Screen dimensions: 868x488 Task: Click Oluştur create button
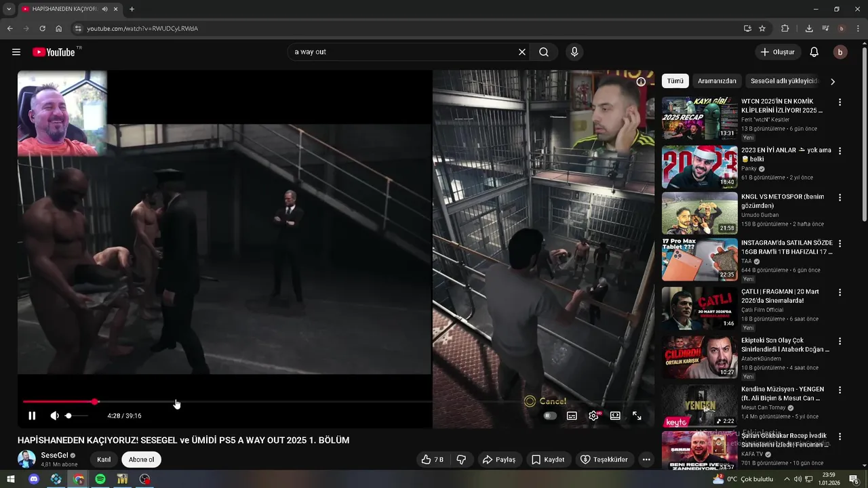point(778,52)
